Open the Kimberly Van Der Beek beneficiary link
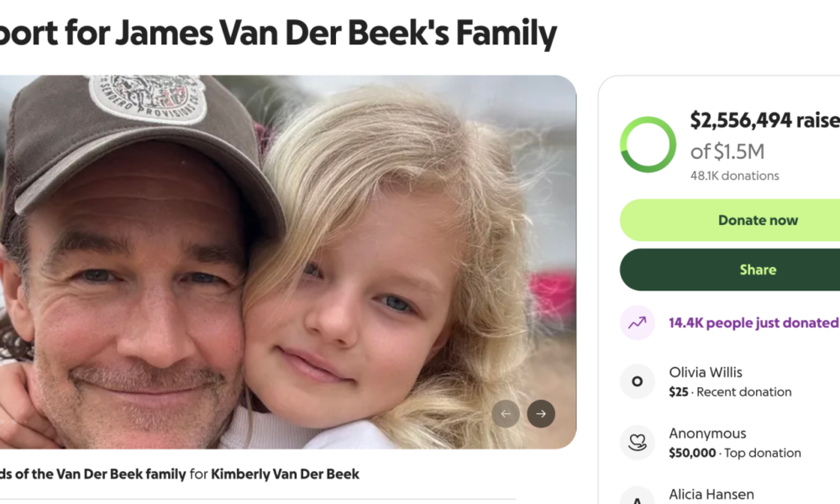Image resolution: width=840 pixels, height=504 pixels. [x=286, y=474]
